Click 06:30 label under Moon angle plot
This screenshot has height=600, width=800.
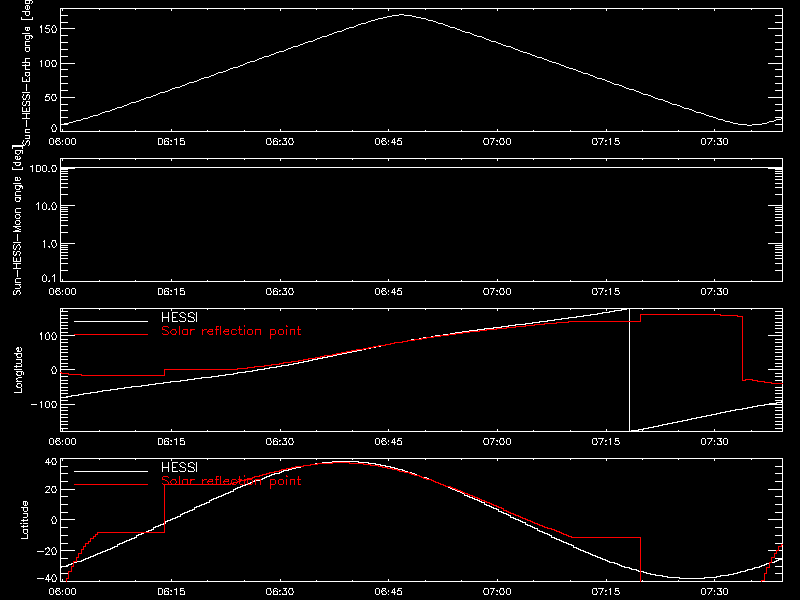[280, 292]
